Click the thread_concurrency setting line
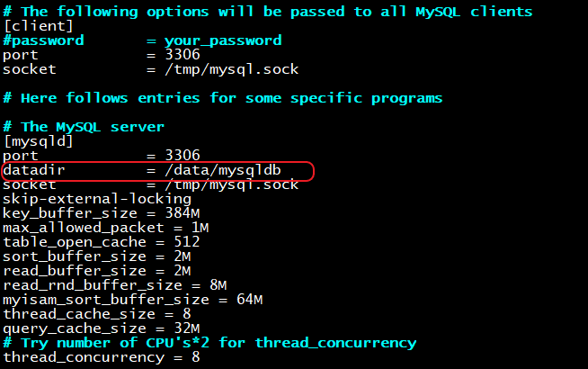 [x=102, y=357]
